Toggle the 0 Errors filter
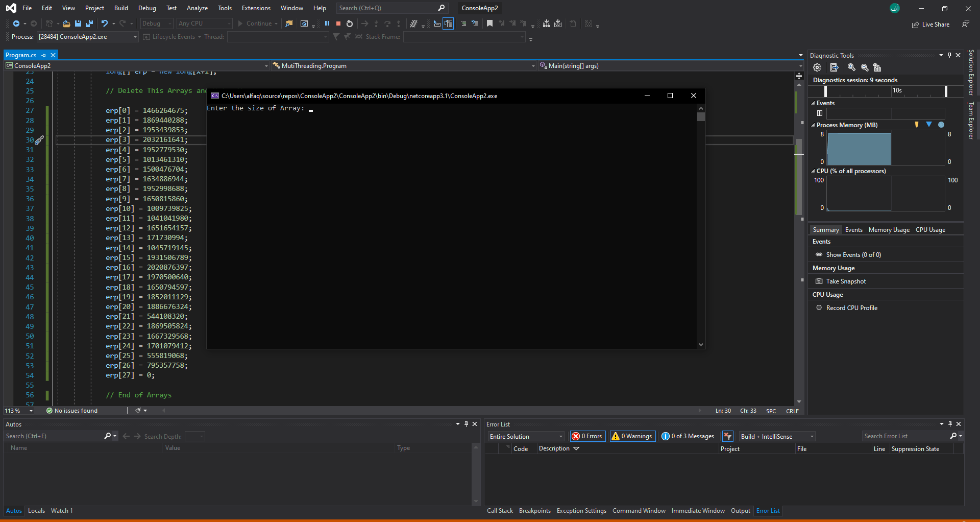Viewport: 980px width, 522px height. 587,436
